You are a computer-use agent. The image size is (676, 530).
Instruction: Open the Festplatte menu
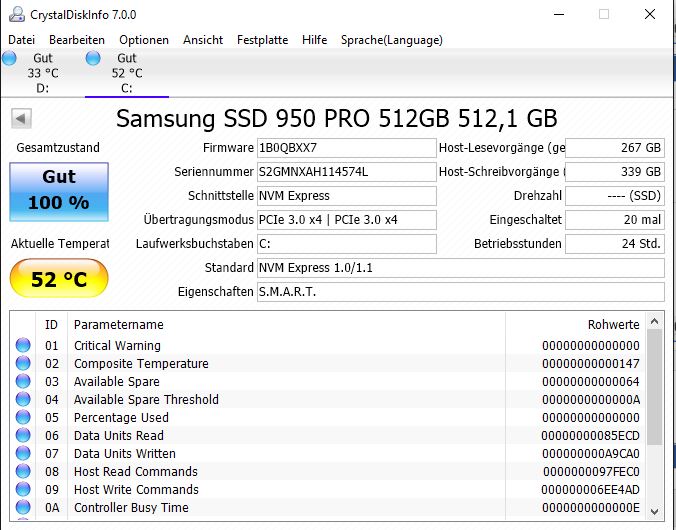click(x=262, y=40)
